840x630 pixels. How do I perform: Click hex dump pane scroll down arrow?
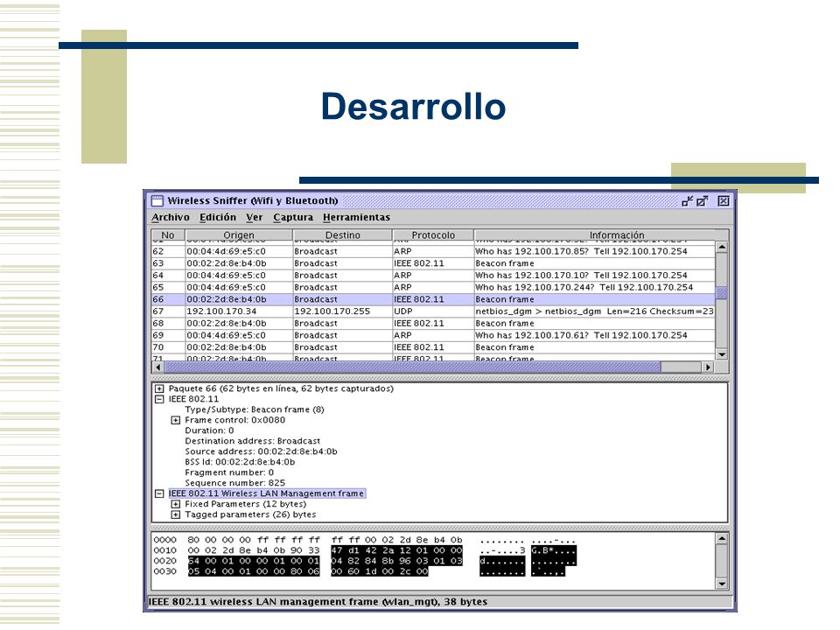722,584
